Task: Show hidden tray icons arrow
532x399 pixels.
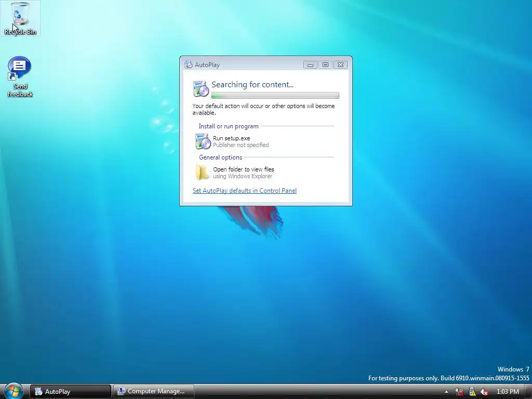Action: point(446,392)
